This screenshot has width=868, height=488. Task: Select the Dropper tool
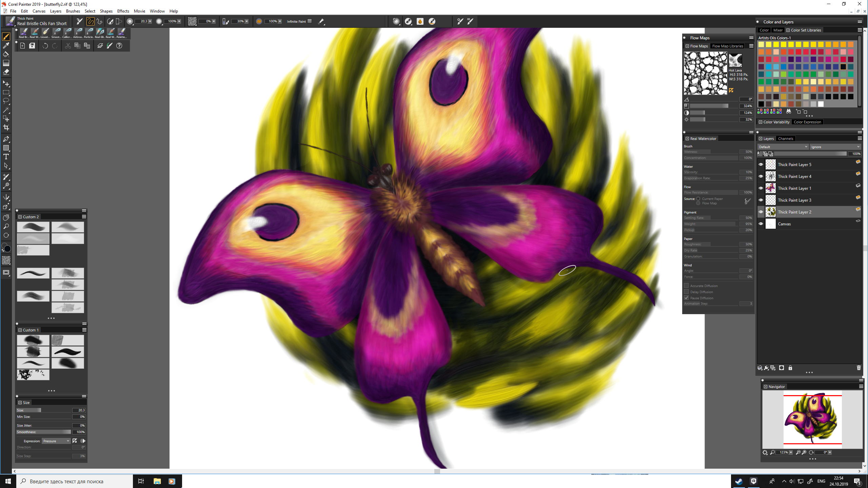(6, 45)
